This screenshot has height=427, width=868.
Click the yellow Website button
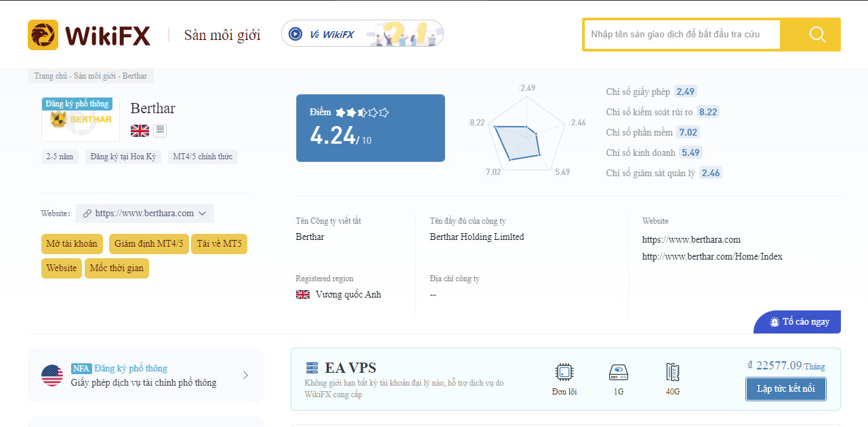62,268
